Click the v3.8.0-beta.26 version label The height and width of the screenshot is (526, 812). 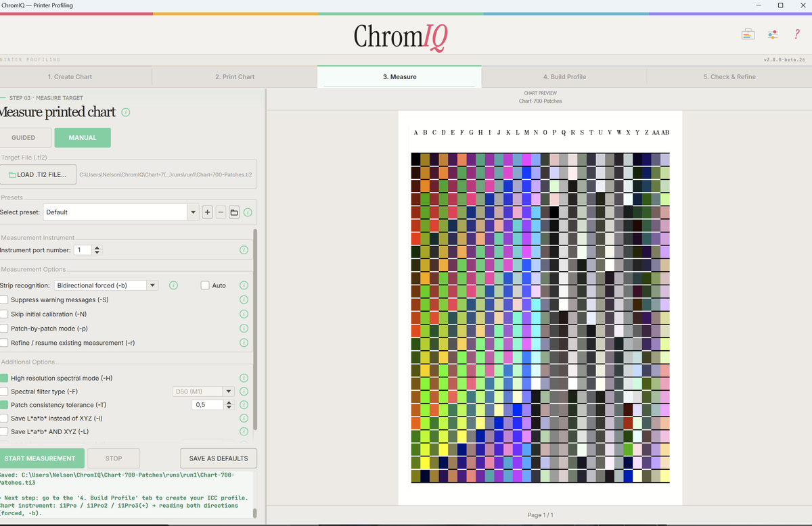784,59
